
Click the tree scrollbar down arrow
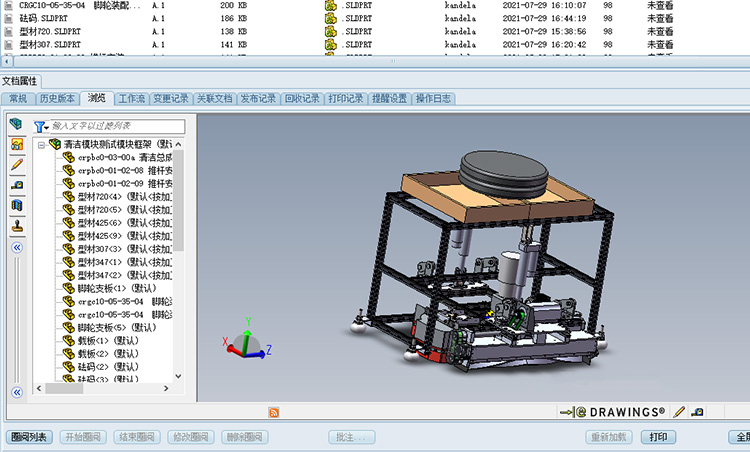pos(178,376)
